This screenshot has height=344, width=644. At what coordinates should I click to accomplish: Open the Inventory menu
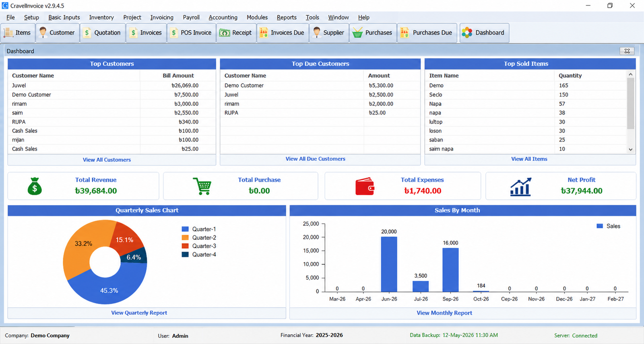[101, 17]
